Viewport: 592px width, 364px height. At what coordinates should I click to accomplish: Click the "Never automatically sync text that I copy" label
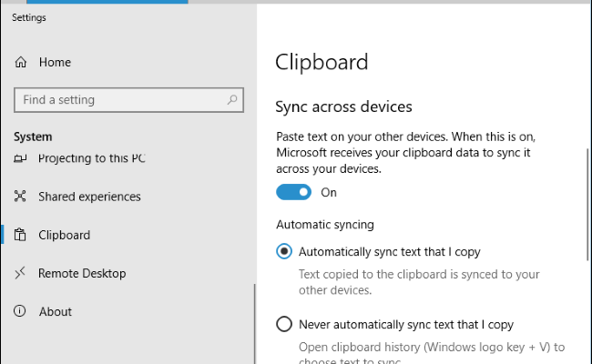click(x=406, y=324)
